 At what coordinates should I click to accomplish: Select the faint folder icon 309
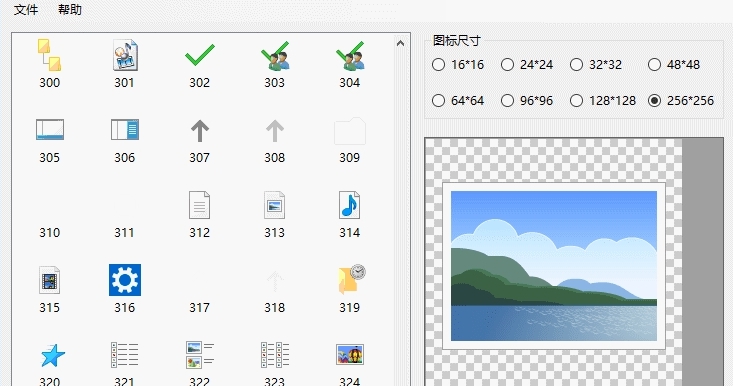pyautogui.click(x=350, y=131)
